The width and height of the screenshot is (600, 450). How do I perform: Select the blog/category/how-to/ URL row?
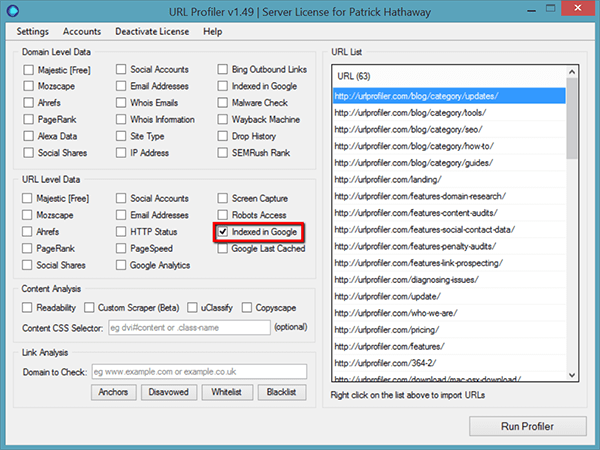(x=449, y=146)
